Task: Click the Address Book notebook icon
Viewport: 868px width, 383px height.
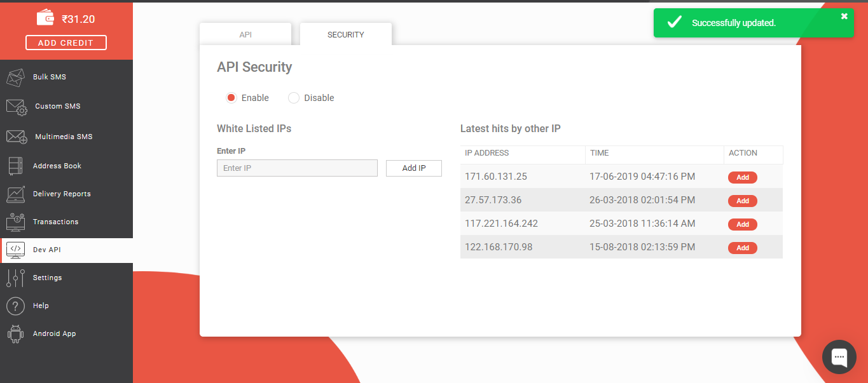Action: (15, 166)
